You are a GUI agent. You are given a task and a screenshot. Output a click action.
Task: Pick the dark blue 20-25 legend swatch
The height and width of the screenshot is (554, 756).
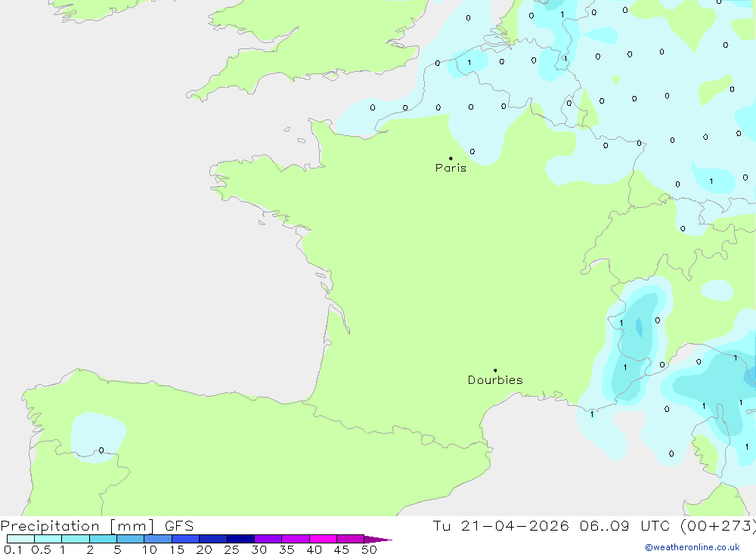tap(212, 539)
